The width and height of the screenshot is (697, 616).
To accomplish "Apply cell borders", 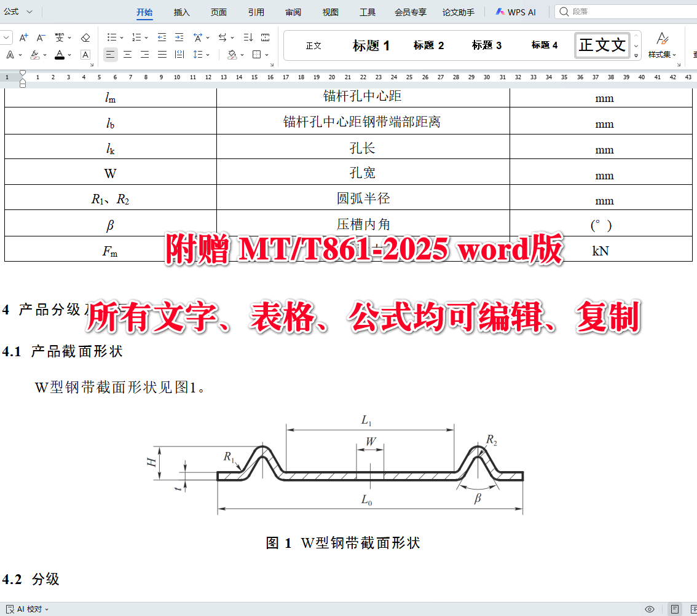I will point(256,55).
